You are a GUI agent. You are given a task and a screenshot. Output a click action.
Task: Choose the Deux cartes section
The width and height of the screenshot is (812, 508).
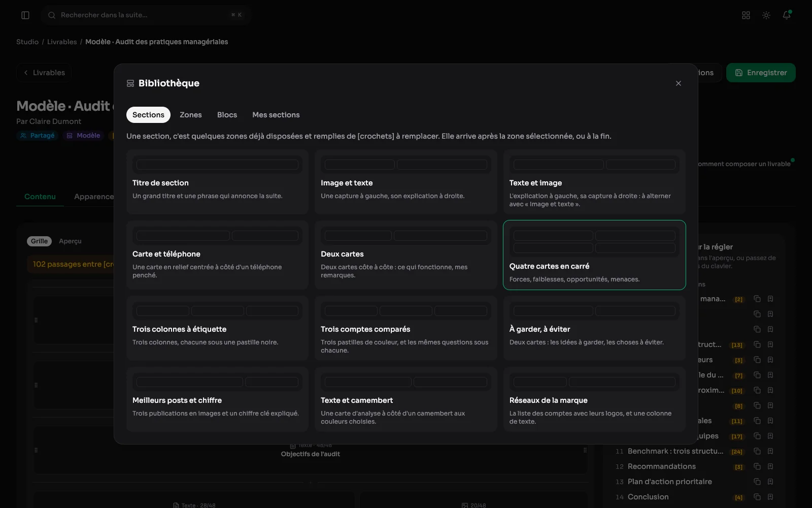(406, 255)
